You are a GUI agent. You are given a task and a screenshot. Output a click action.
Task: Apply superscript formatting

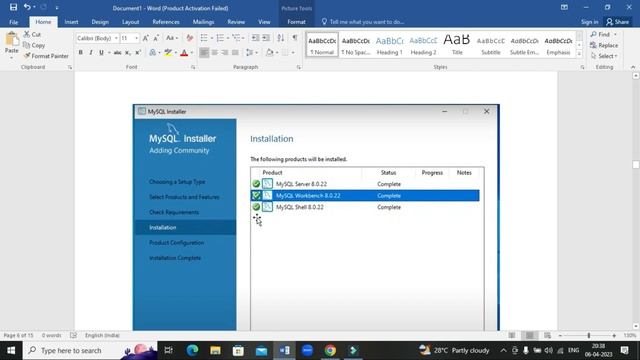click(138, 52)
